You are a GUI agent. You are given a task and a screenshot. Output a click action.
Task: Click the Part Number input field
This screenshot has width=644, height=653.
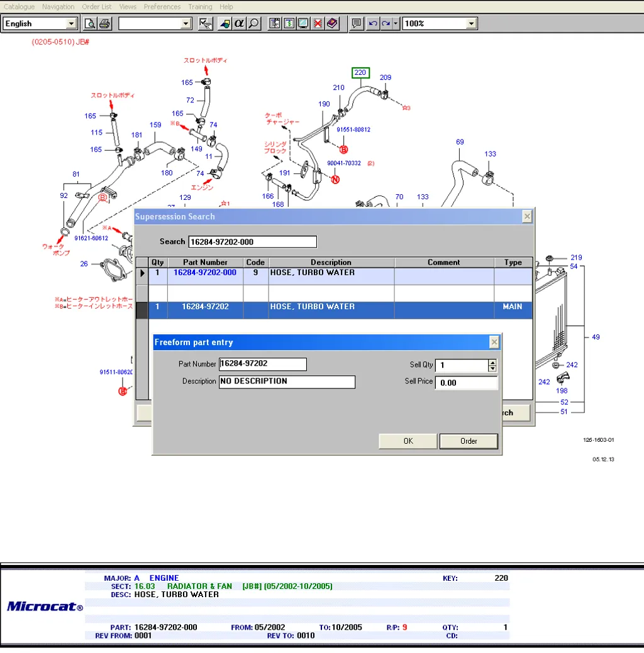pyautogui.click(x=263, y=364)
